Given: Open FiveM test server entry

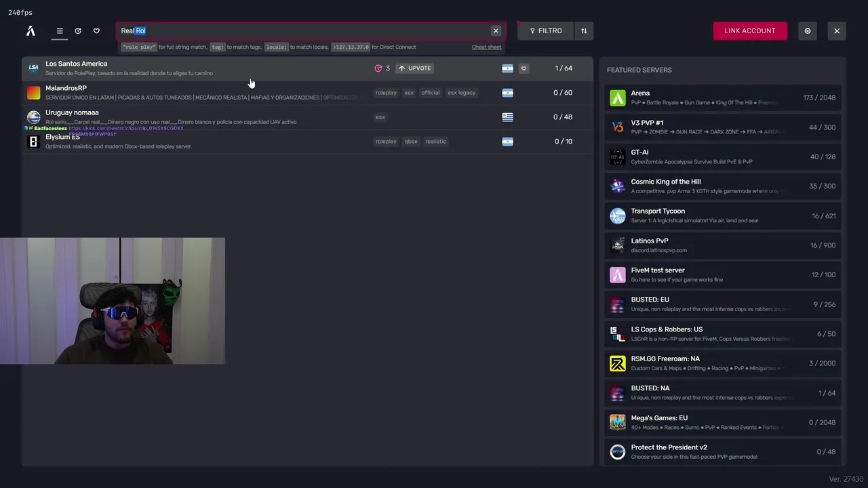Looking at the screenshot, I should pos(722,274).
